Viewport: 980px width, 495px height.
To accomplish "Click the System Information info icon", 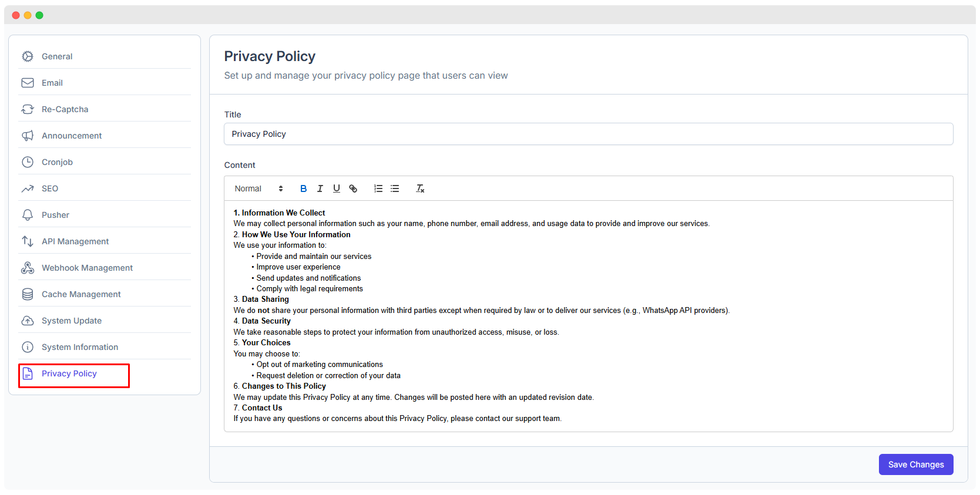I will (x=28, y=347).
